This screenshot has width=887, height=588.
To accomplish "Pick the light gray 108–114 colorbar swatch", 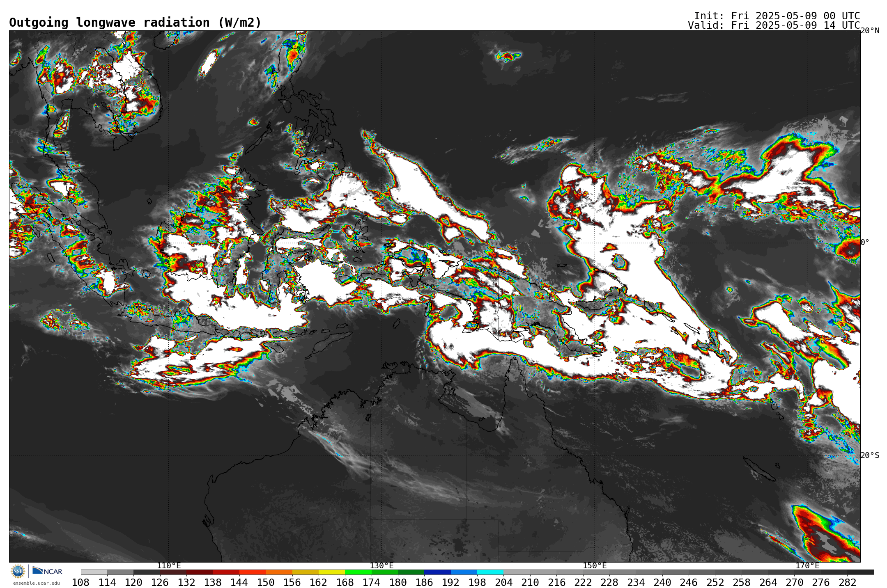I will point(94,572).
